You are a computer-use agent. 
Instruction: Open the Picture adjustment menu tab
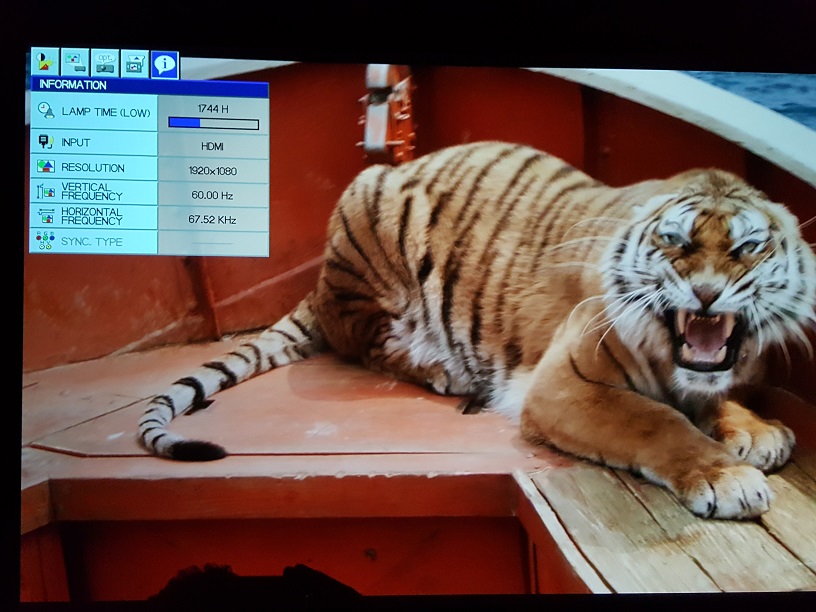click(x=45, y=63)
